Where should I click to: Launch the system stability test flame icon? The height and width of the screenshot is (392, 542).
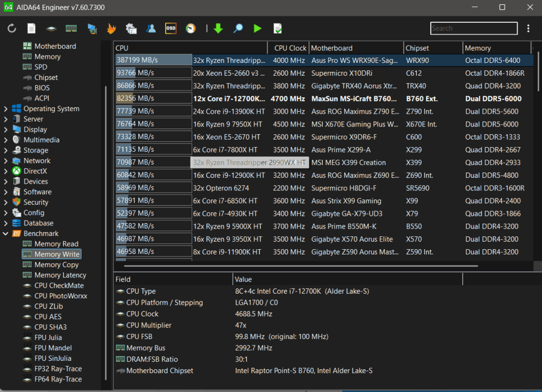point(111,29)
